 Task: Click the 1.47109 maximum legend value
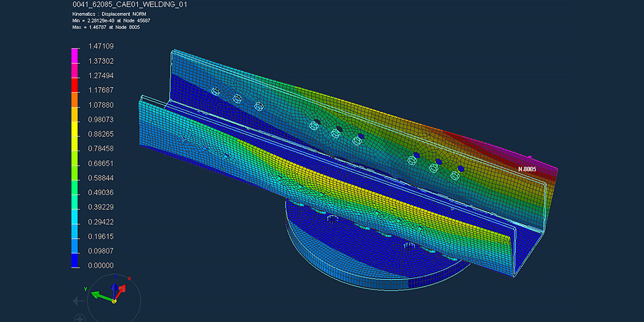tap(100, 46)
